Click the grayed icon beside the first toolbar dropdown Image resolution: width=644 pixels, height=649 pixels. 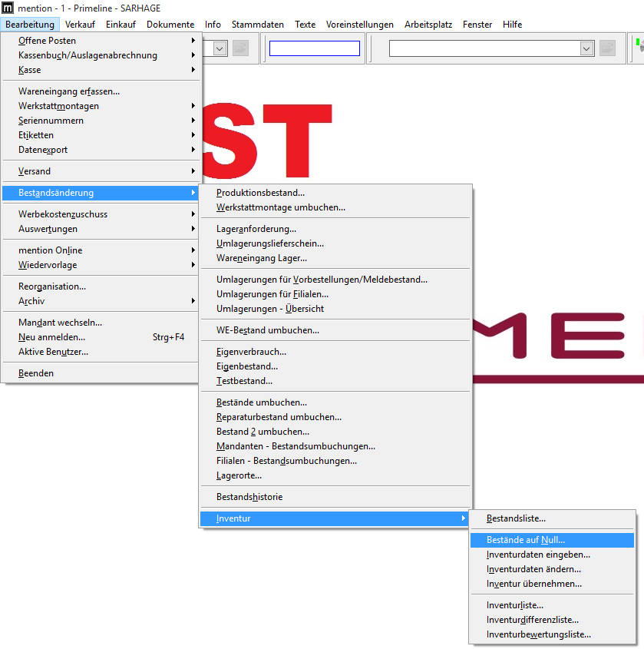tap(240, 48)
